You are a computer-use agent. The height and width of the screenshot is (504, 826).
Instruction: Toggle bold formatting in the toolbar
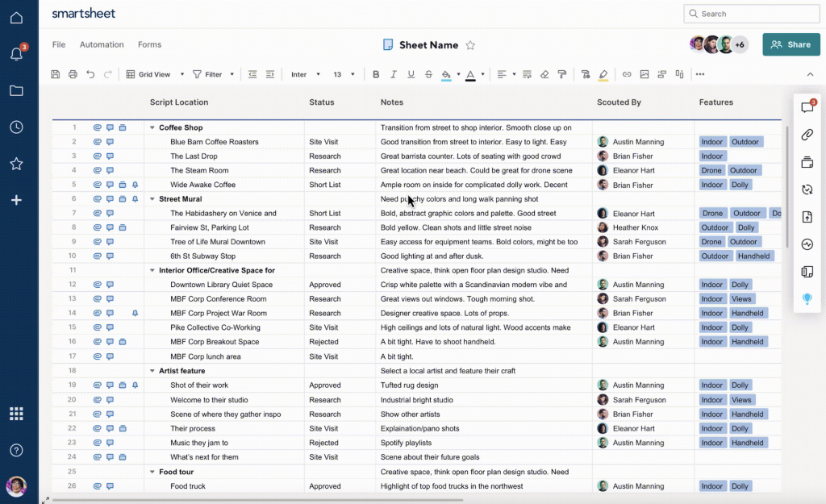(x=376, y=74)
